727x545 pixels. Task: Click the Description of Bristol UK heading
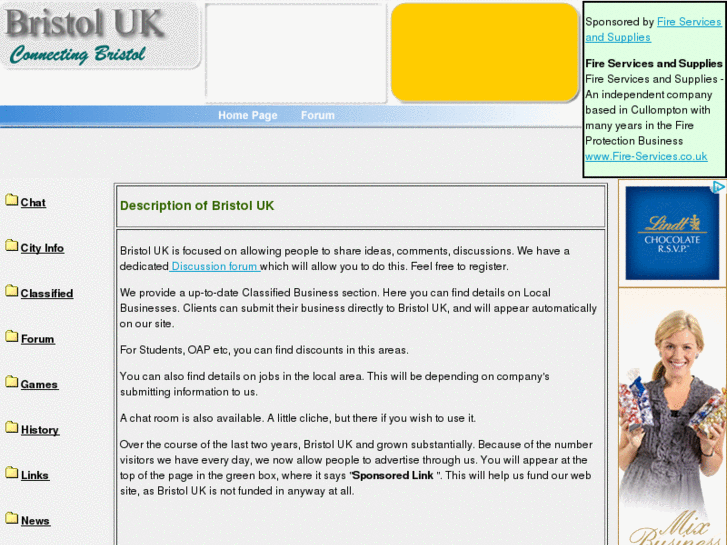pyautogui.click(x=197, y=206)
